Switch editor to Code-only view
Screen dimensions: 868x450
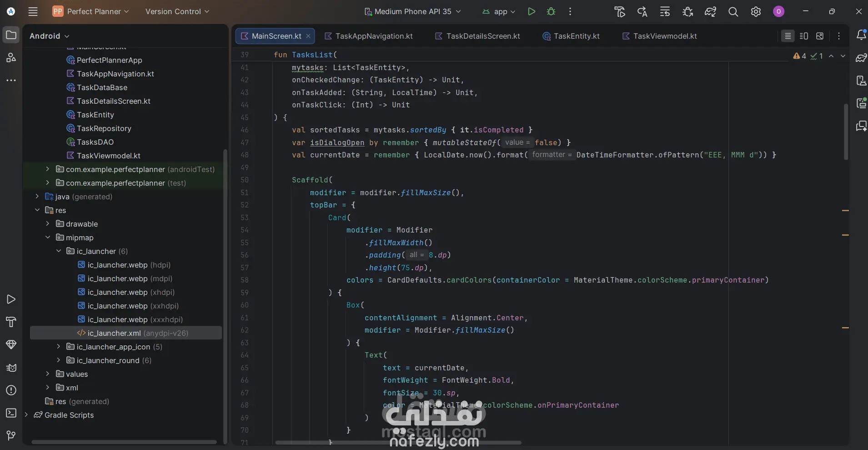point(788,36)
